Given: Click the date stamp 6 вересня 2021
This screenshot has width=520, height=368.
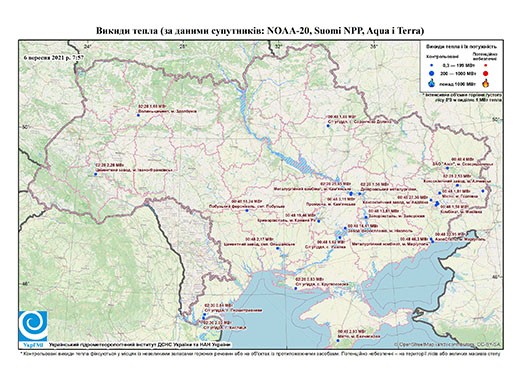Looking at the screenshot, I should pyautogui.click(x=54, y=57).
